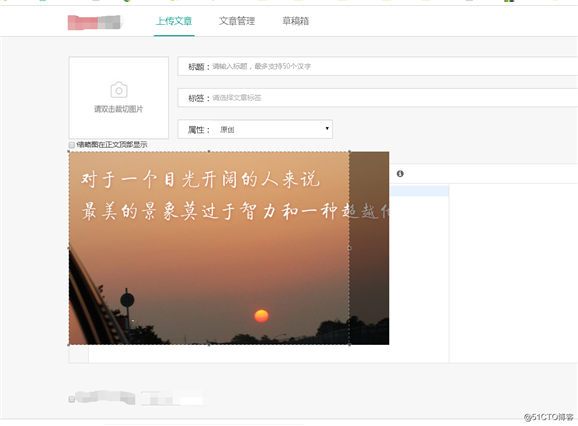Toggle the 缩略图在正文顶部显示 checkbox

pyautogui.click(x=72, y=145)
